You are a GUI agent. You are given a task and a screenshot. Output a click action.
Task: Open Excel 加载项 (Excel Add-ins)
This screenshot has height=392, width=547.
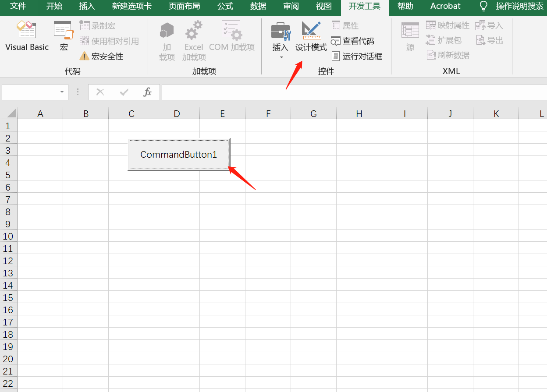pyautogui.click(x=193, y=39)
